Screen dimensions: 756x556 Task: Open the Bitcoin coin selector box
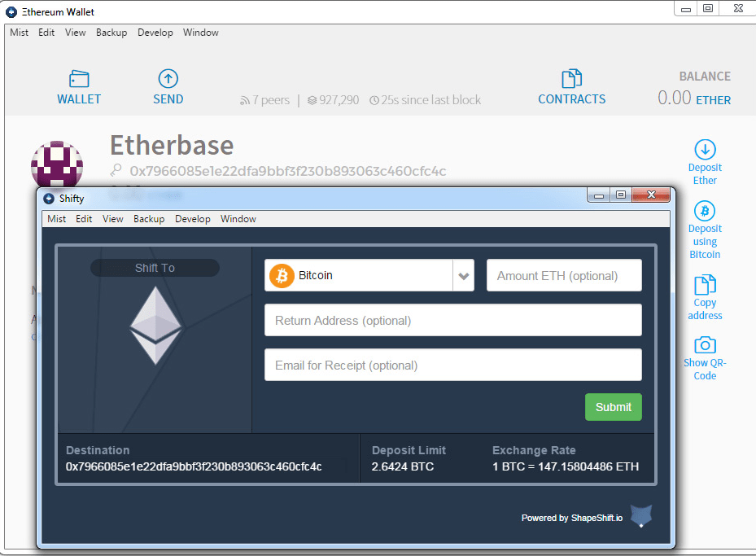tap(369, 275)
